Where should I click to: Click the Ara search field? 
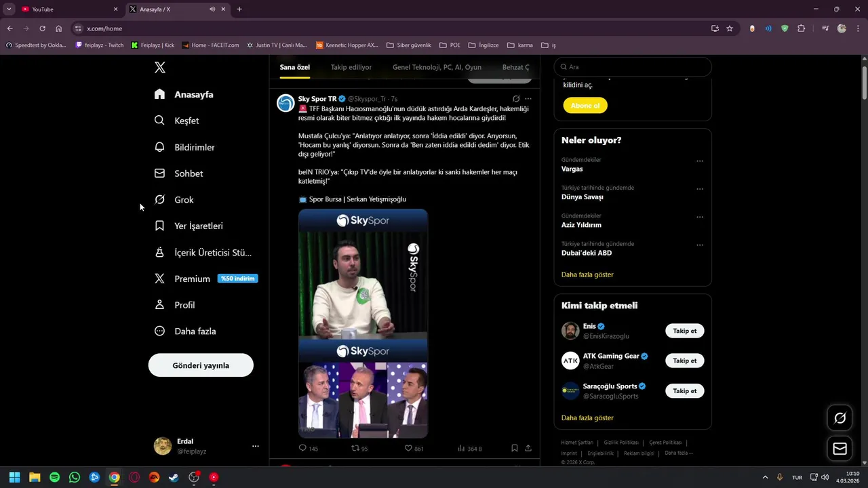pos(633,67)
